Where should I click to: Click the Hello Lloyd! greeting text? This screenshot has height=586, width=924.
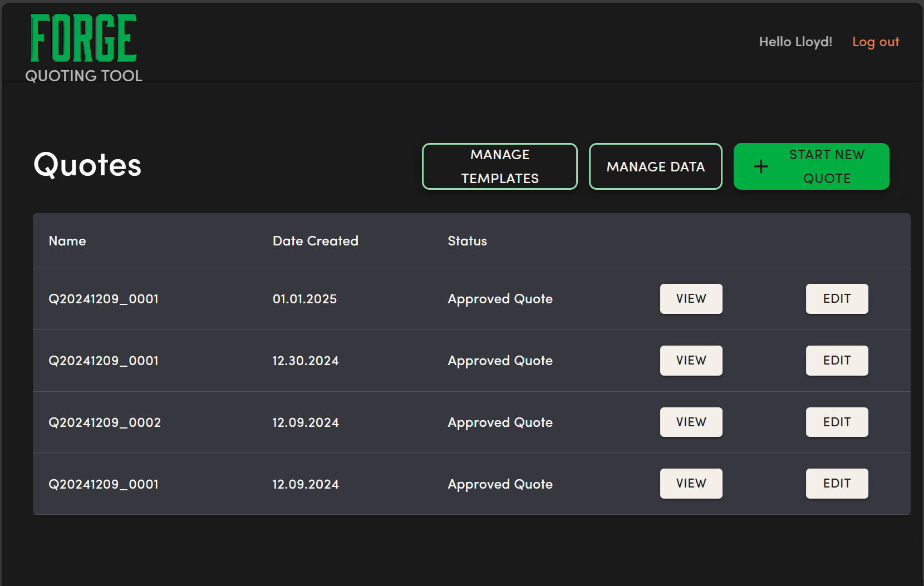point(795,42)
